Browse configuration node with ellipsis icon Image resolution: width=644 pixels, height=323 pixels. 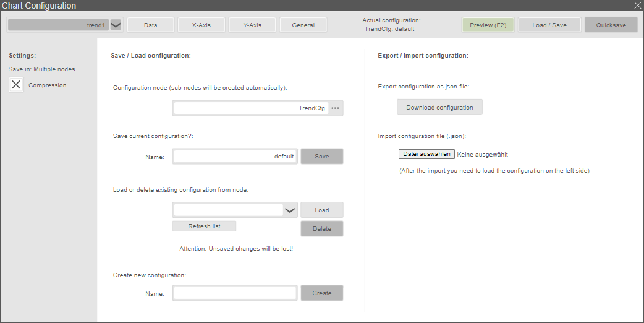(335, 108)
